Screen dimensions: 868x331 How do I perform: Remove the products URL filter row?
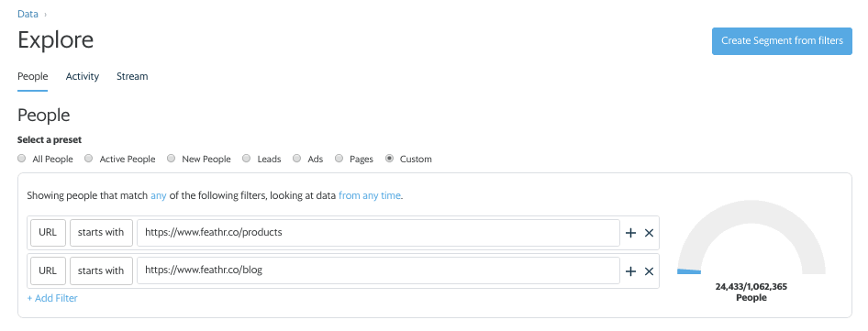[x=649, y=233]
